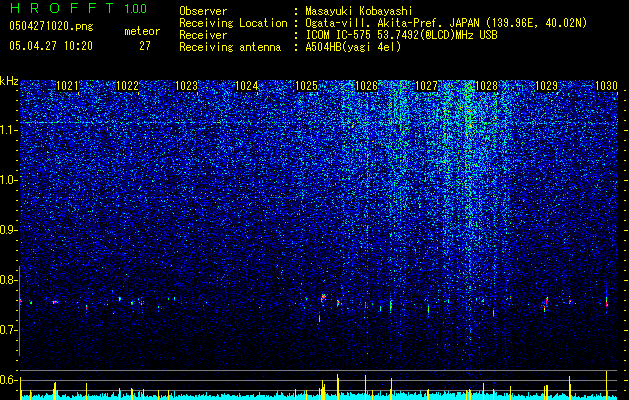Click the ICOM IC-575 receiver text
The image size is (629, 400).
tap(401, 35)
